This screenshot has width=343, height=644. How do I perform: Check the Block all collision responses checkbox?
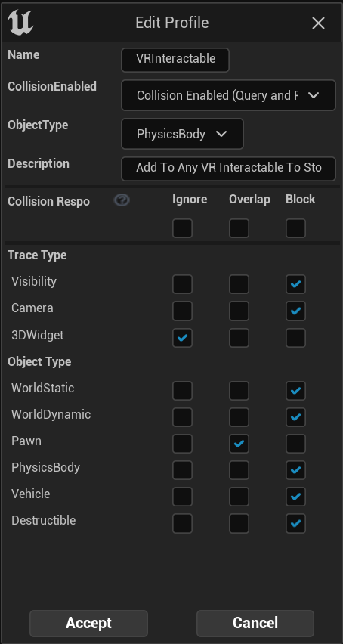tap(296, 228)
